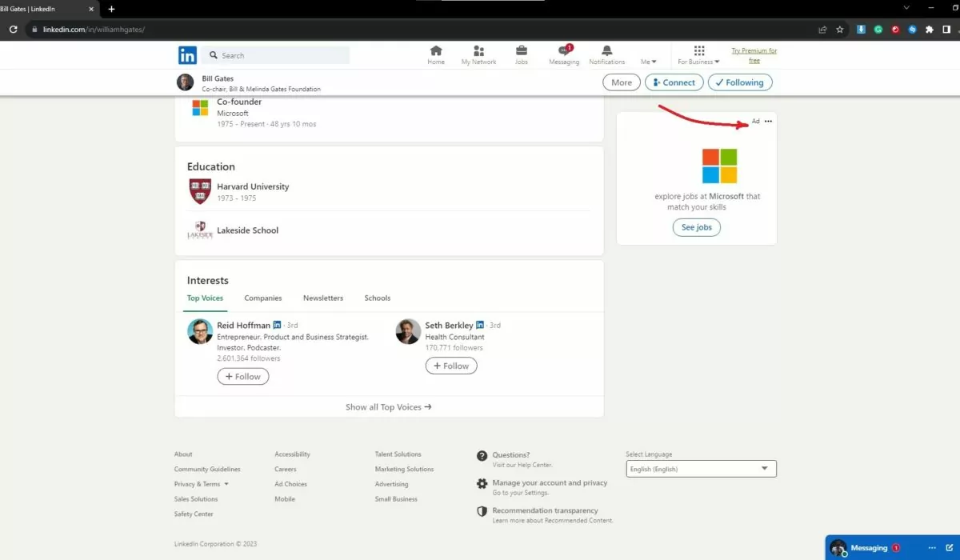Switch to the Companies tab

click(263, 298)
